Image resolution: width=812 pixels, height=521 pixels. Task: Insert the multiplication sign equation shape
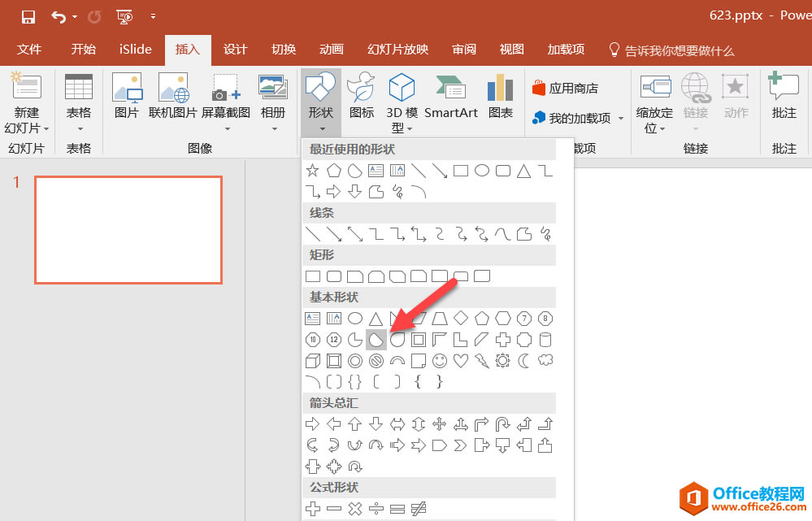(x=354, y=509)
